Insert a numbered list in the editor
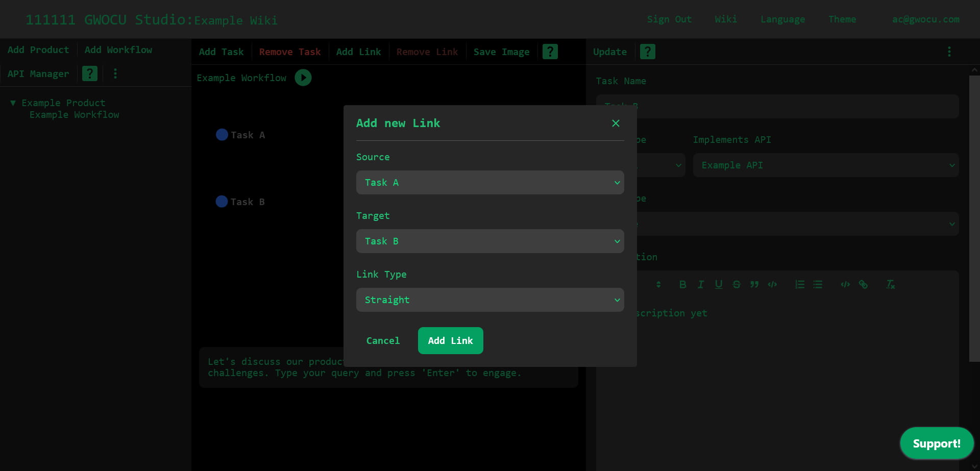Viewport: 980px width, 471px height. 800,284
